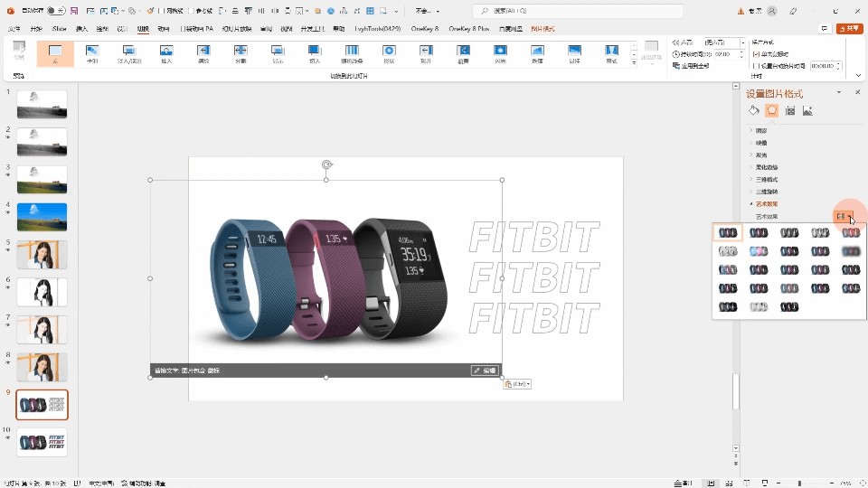Apply the Morph (平滑) transition
868x488 pixels.
click(x=91, y=53)
